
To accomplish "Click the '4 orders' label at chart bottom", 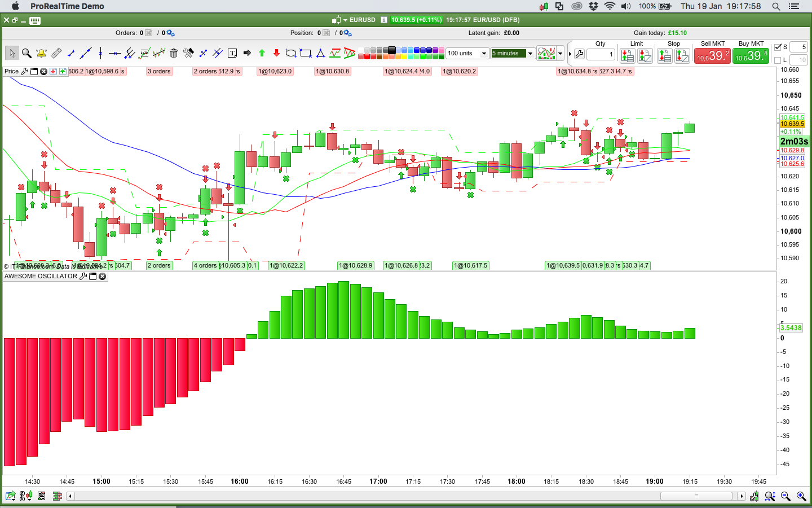I will click(x=205, y=265).
